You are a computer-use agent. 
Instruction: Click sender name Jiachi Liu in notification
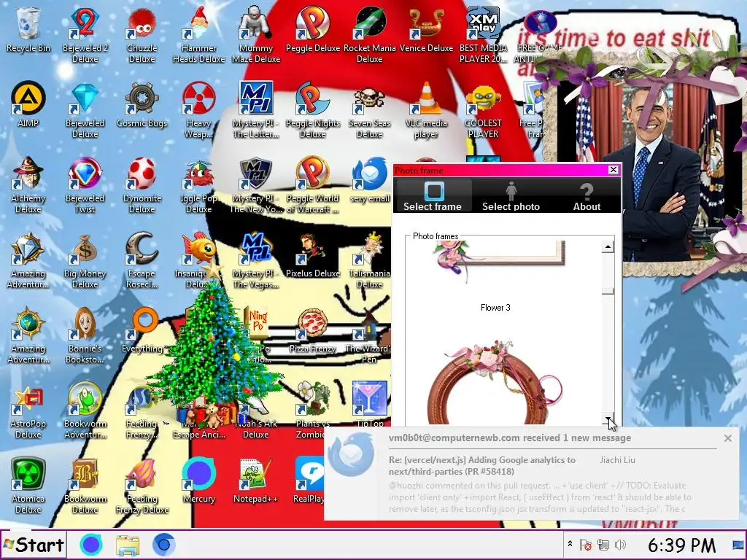[x=617, y=460]
